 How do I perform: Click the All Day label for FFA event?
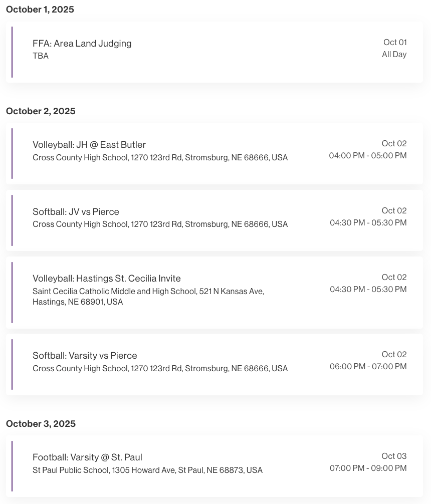(394, 55)
